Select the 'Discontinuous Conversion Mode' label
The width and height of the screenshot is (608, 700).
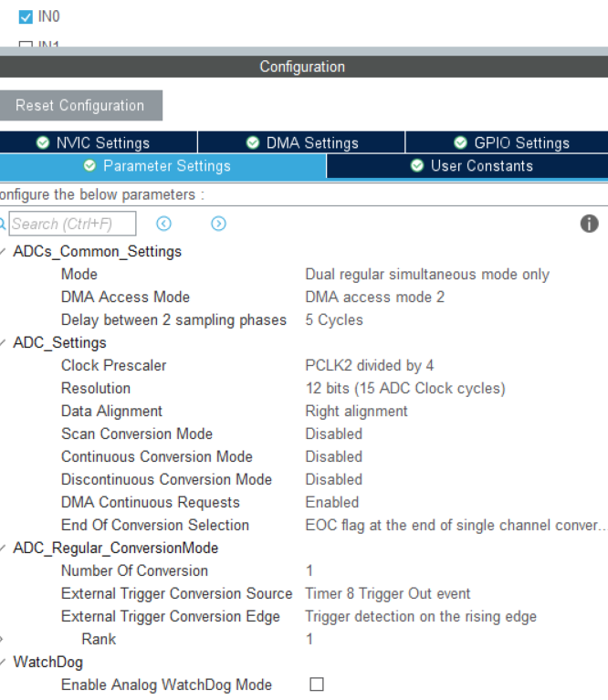click(166, 479)
